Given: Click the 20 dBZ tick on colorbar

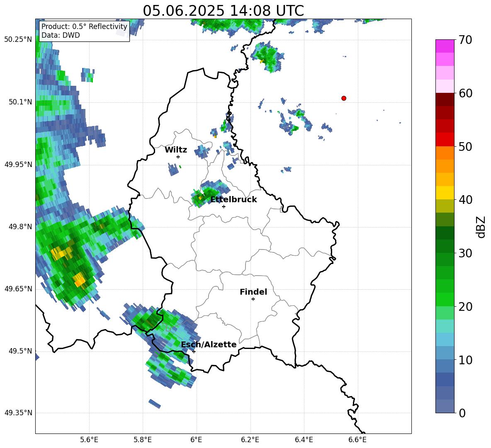Looking at the screenshot, I should (x=465, y=307).
